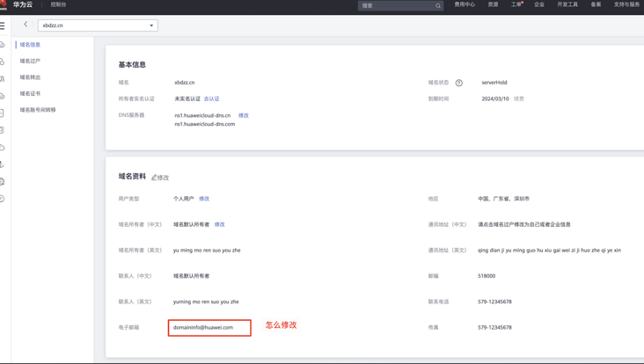The image size is (644, 364).
Task: Open the 控制台 console link
Action: pyautogui.click(x=58, y=4)
